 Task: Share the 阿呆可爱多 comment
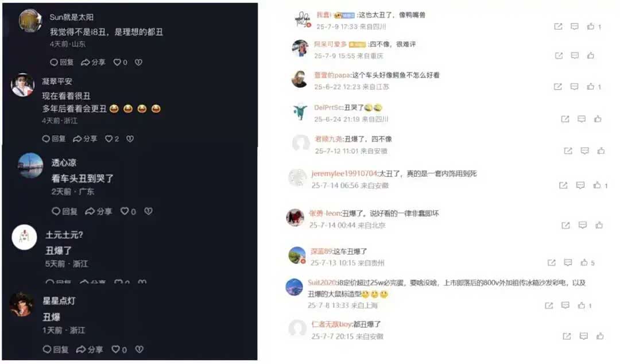[x=559, y=55]
